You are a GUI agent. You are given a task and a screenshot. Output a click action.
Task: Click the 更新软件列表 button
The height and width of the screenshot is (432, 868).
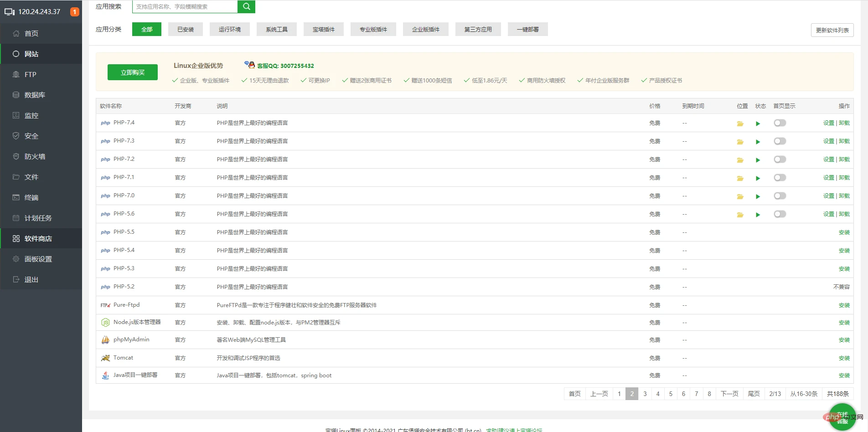tap(832, 30)
